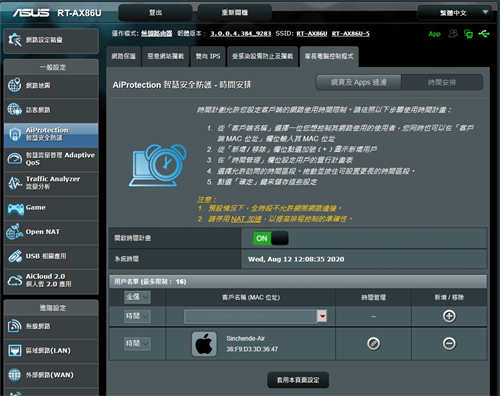Open firmware version 3.0.0.4.384_9283 link
The image size is (500, 396).
pos(240,34)
